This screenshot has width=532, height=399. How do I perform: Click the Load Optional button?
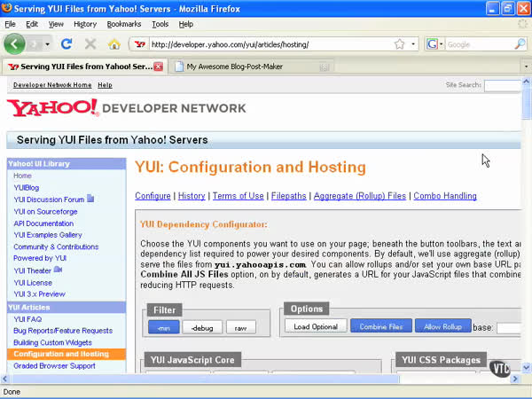point(316,326)
